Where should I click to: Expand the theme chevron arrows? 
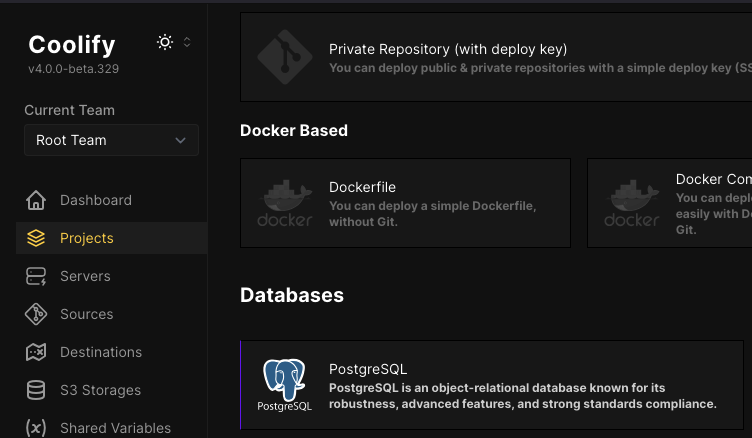[x=187, y=42]
